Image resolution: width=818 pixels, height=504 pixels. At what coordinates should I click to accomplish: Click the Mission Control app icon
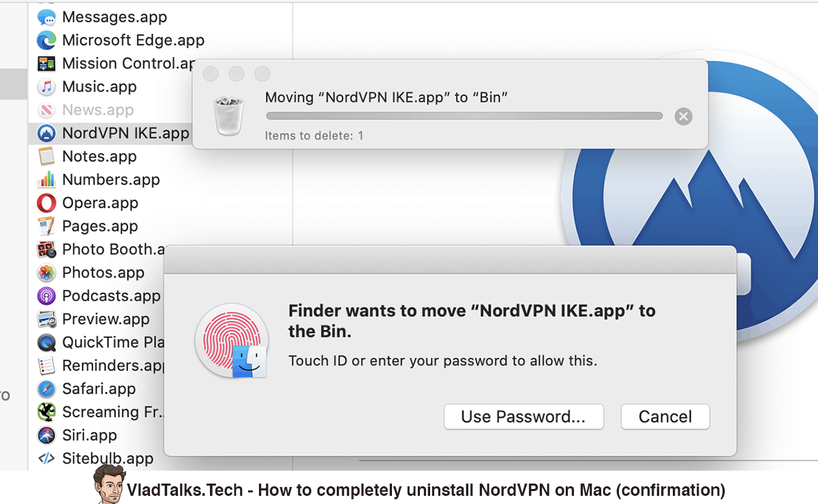[x=46, y=63]
